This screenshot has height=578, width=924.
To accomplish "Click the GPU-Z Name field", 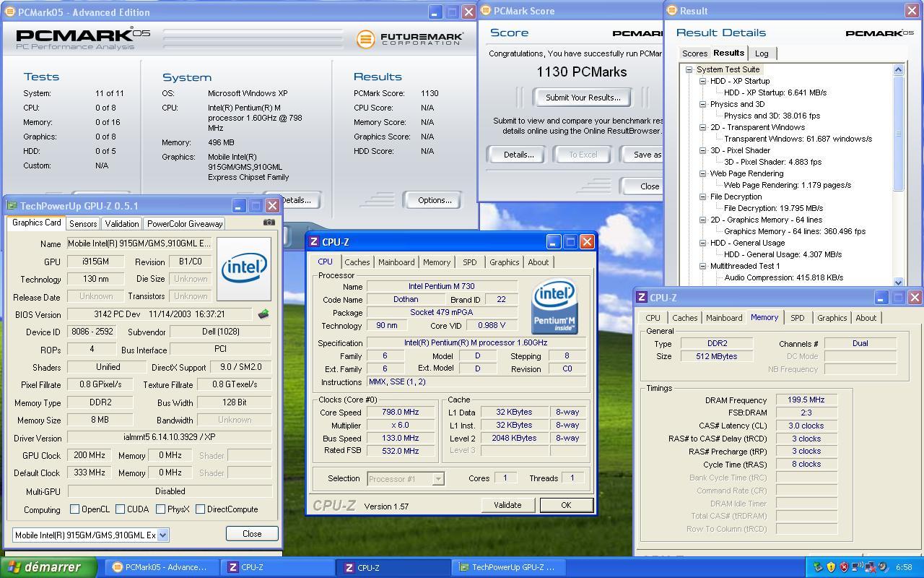I will [x=139, y=243].
